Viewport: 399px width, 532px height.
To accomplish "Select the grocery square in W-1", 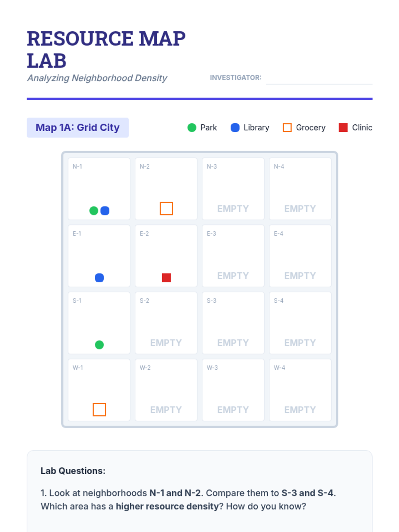I will click(99, 410).
